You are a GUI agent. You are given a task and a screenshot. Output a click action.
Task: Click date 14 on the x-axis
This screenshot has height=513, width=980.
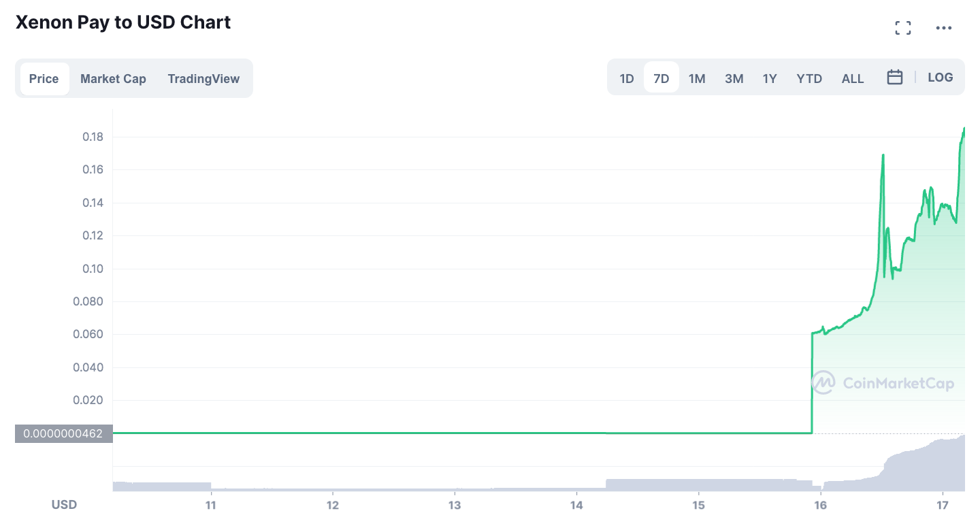576,505
